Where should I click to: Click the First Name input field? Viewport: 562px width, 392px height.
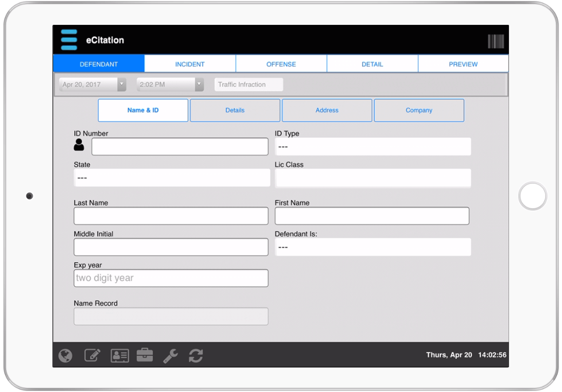pos(372,216)
